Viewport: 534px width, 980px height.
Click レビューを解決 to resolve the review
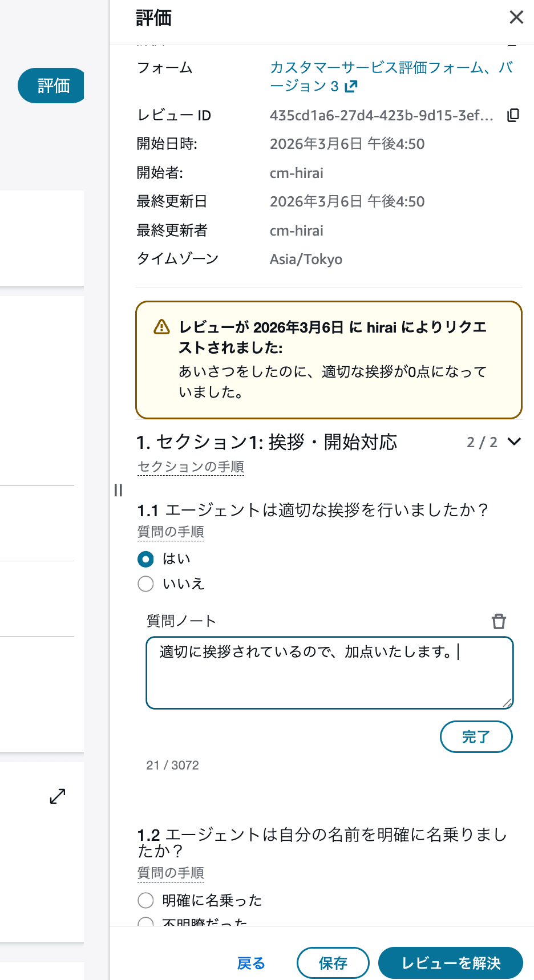tap(451, 963)
